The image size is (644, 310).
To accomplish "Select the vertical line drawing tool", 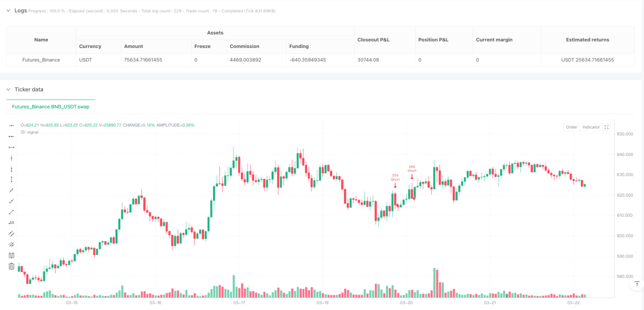I will pyautogui.click(x=12, y=158).
